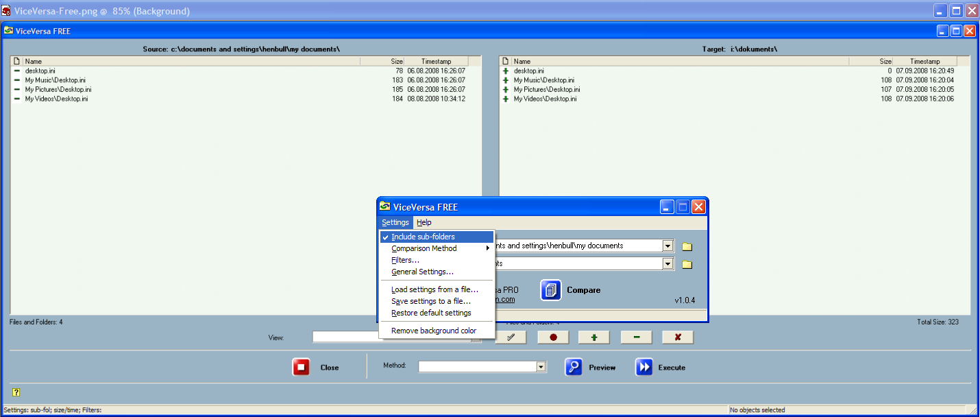The height and width of the screenshot is (417, 980).
Task: Open the Settings menu
Action: pyautogui.click(x=395, y=222)
